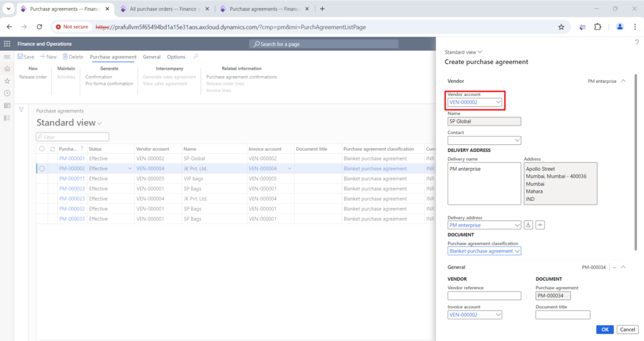Click the OK button
The image size is (644, 341).
coord(604,330)
